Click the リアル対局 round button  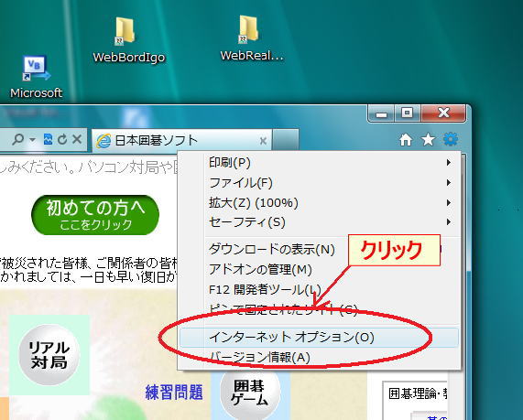pyautogui.click(x=49, y=355)
